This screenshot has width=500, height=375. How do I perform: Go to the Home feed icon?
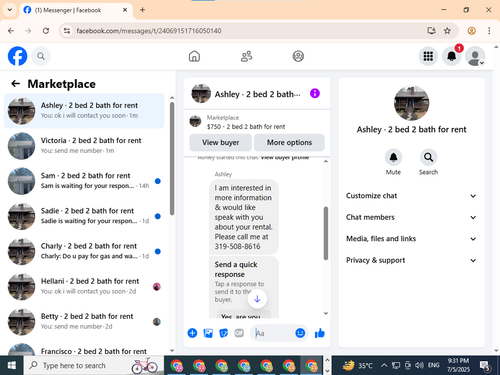click(194, 56)
